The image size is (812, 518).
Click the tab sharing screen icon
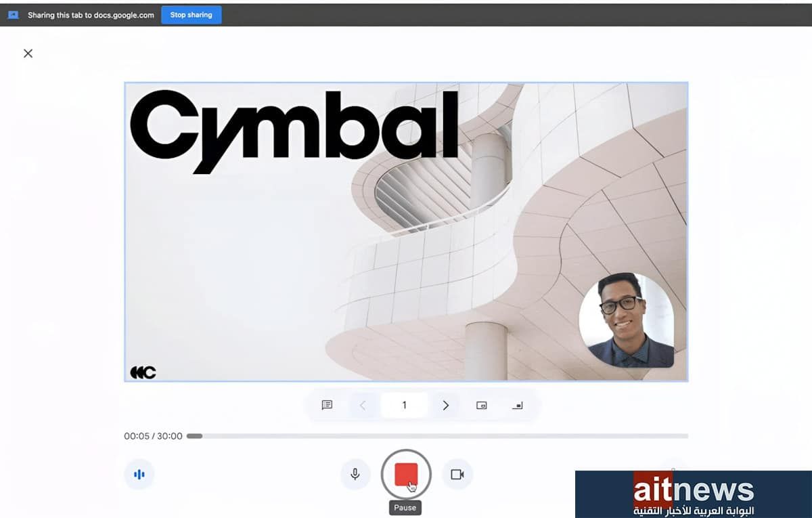tap(14, 15)
